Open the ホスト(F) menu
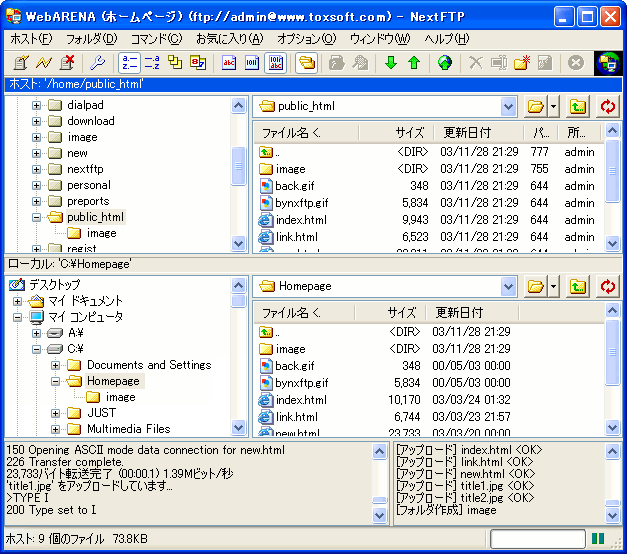The width and height of the screenshot is (627, 554). [31, 39]
